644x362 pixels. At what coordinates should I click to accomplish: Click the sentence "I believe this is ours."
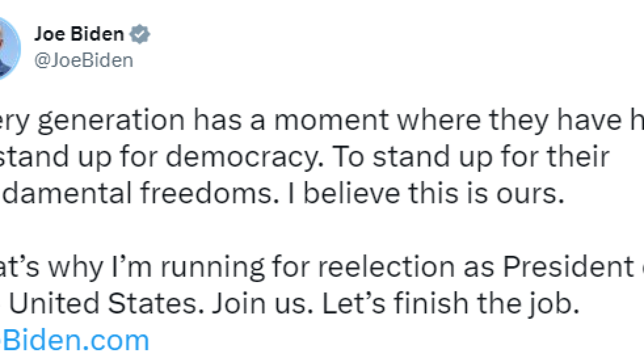[426, 193]
